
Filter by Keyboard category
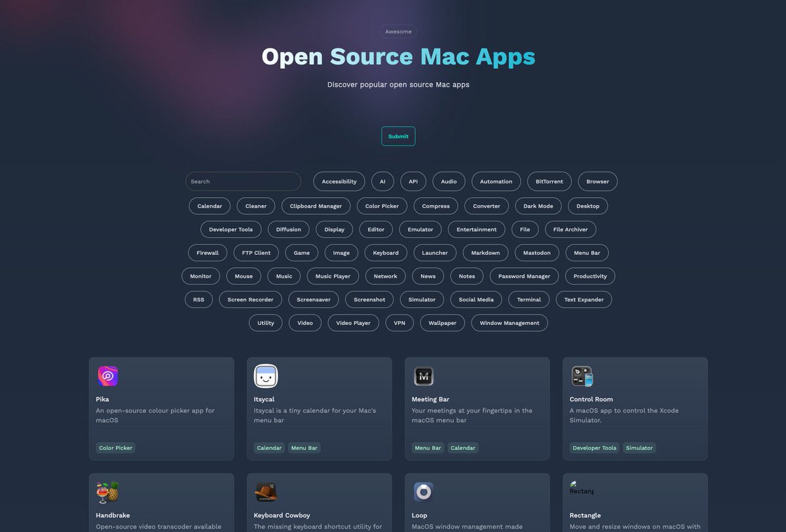click(386, 253)
